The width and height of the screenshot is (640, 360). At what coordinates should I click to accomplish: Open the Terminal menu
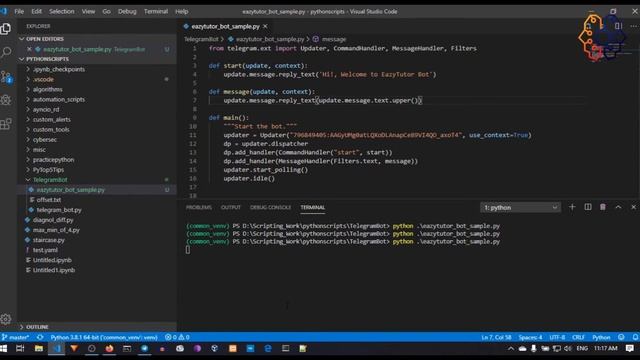click(x=156, y=11)
